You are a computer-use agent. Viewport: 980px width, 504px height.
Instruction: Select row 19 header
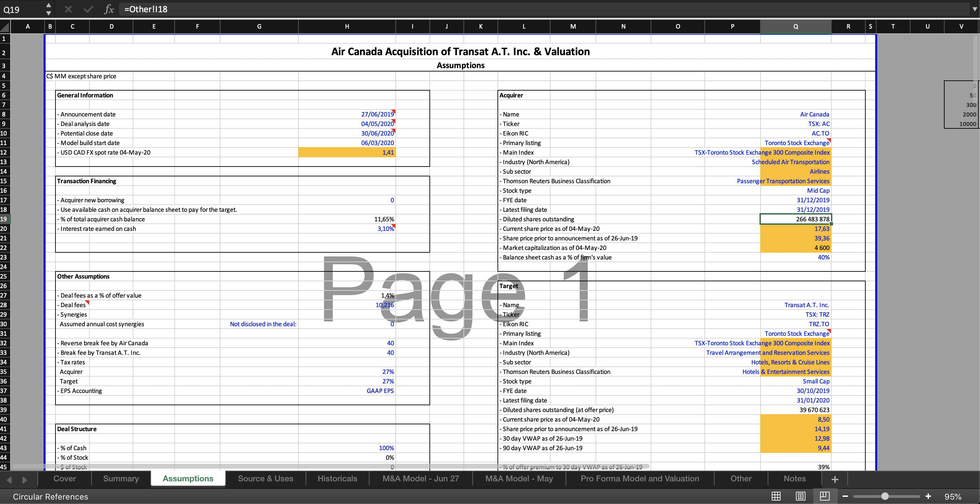(4, 219)
